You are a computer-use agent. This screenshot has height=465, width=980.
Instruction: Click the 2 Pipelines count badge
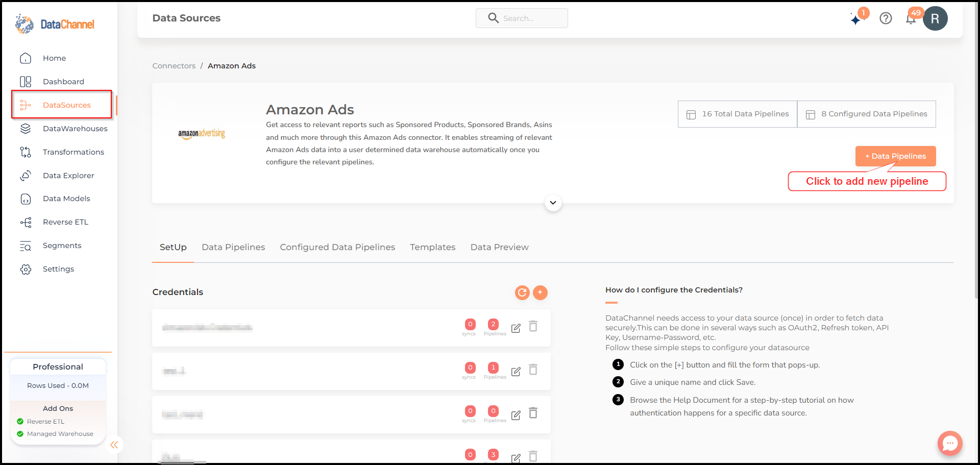493,324
